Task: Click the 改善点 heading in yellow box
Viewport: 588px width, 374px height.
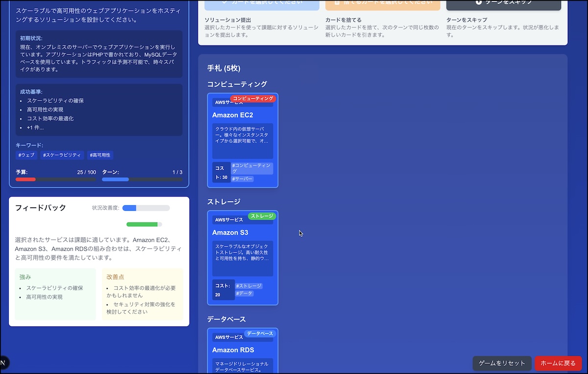Action: pyautogui.click(x=116, y=277)
